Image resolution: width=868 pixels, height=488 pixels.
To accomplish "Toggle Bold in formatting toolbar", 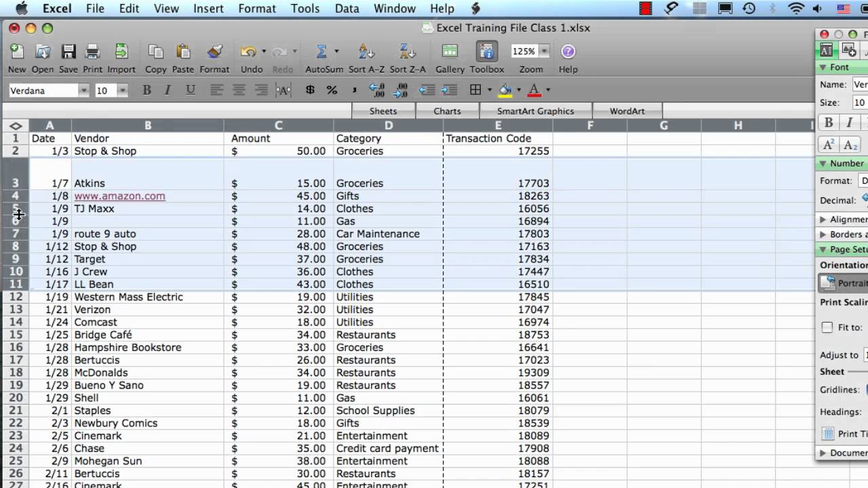I will pos(146,90).
